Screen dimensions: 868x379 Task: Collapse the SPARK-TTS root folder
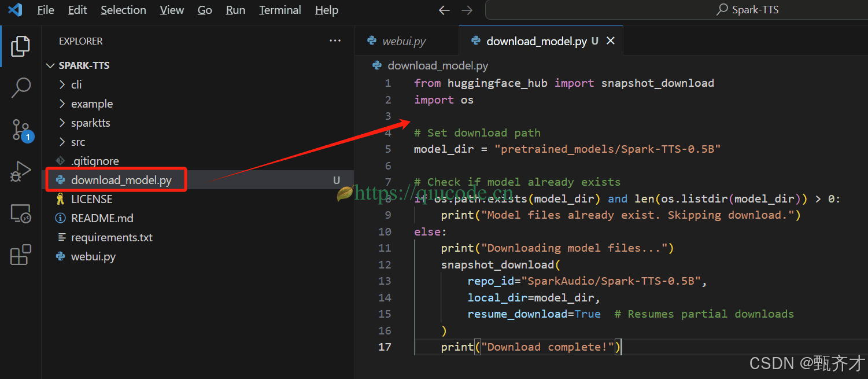click(50, 65)
